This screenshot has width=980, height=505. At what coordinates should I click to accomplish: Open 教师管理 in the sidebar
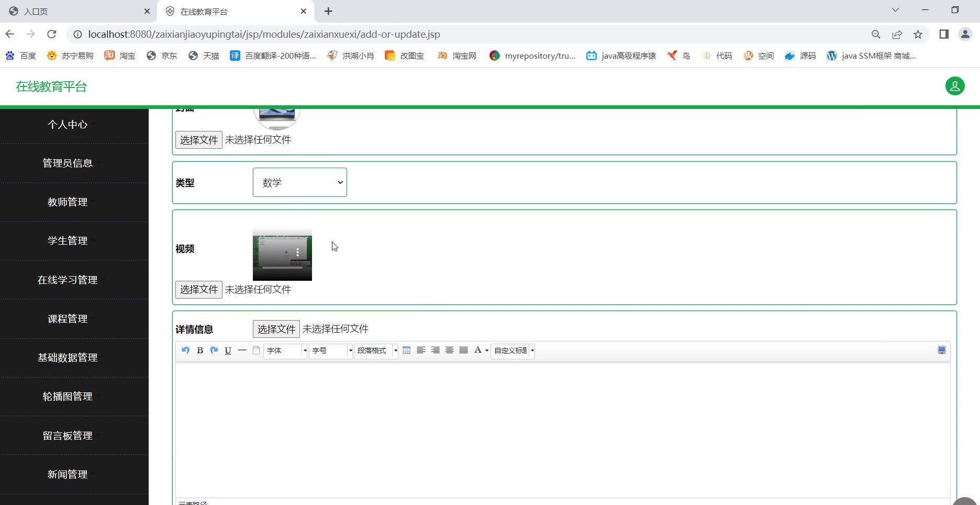click(x=68, y=202)
